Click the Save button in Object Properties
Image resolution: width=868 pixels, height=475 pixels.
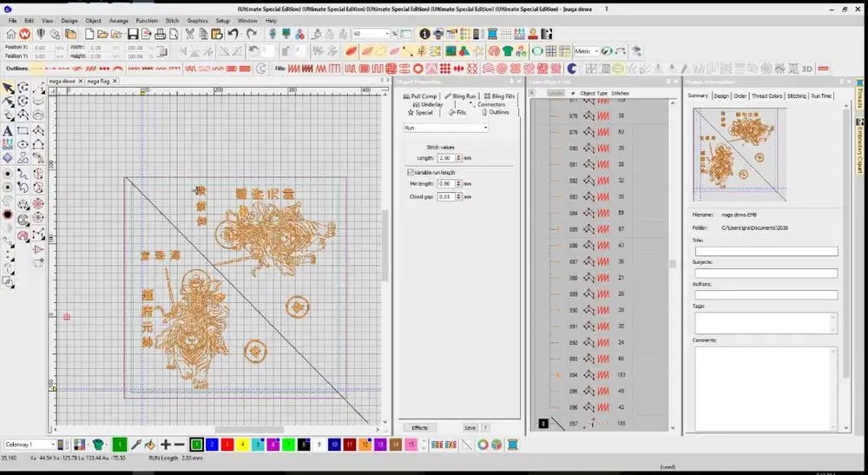[x=470, y=428]
